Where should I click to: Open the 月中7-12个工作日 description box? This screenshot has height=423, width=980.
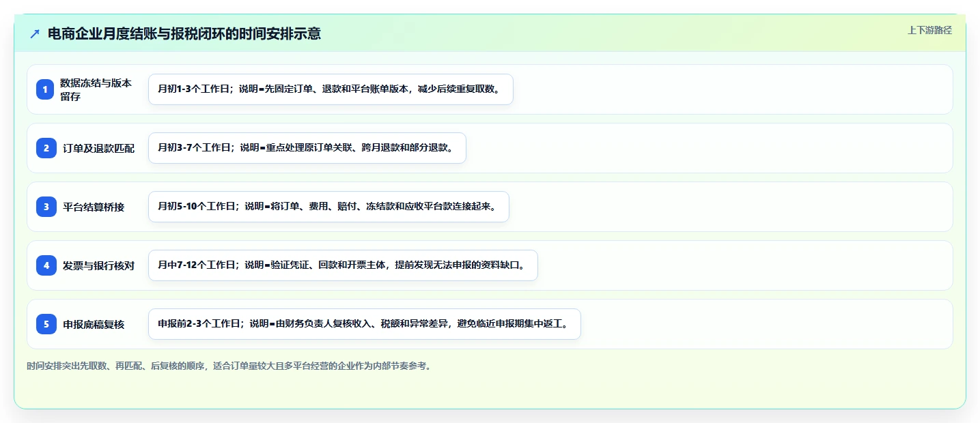click(x=343, y=265)
